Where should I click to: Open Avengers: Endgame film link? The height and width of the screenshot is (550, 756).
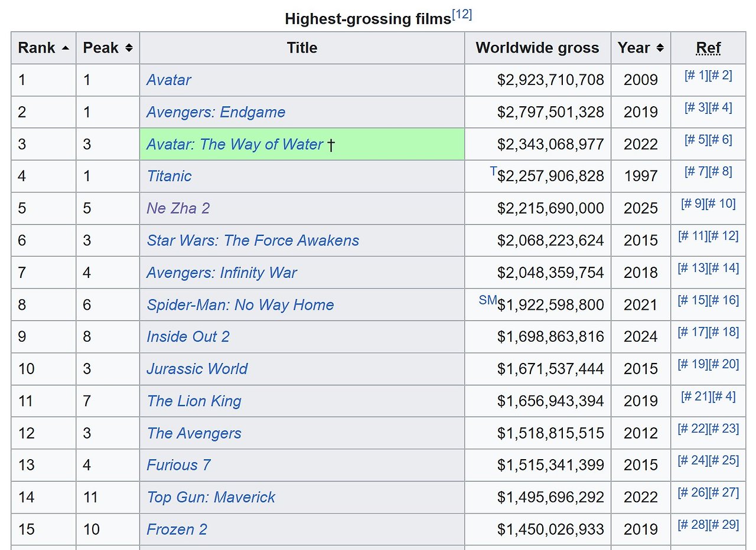216,112
